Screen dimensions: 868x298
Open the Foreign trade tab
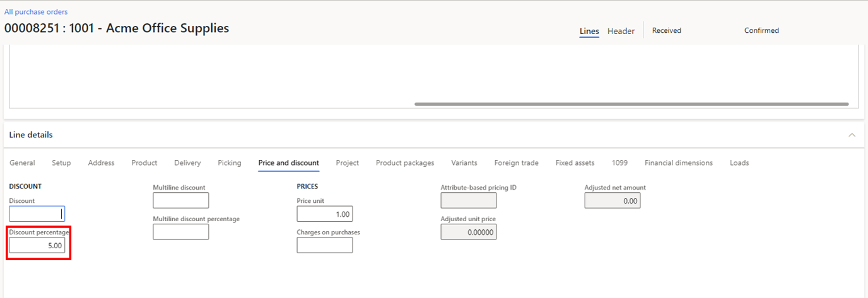click(x=516, y=163)
